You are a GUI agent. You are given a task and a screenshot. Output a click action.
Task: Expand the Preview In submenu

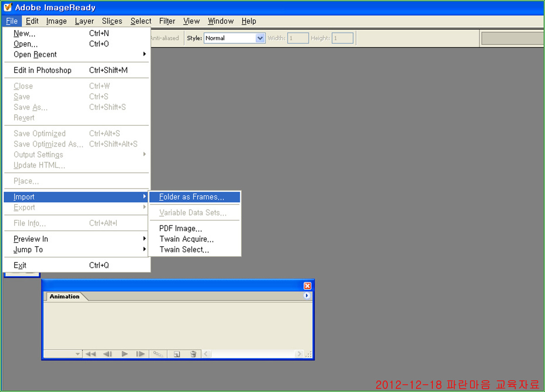pos(76,239)
